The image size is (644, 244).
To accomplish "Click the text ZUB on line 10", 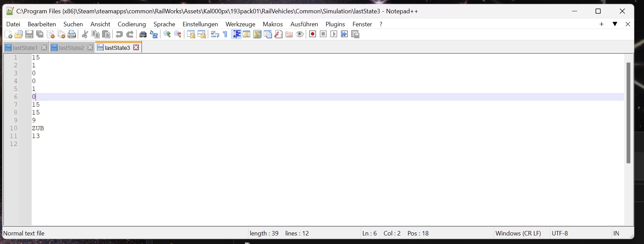I will pos(38,128).
